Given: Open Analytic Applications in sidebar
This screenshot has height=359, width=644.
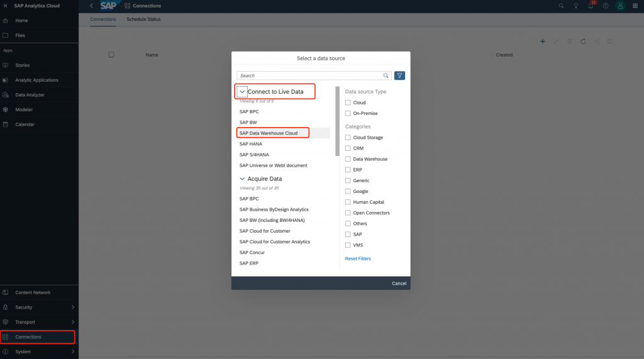Looking at the screenshot, I should [37, 80].
